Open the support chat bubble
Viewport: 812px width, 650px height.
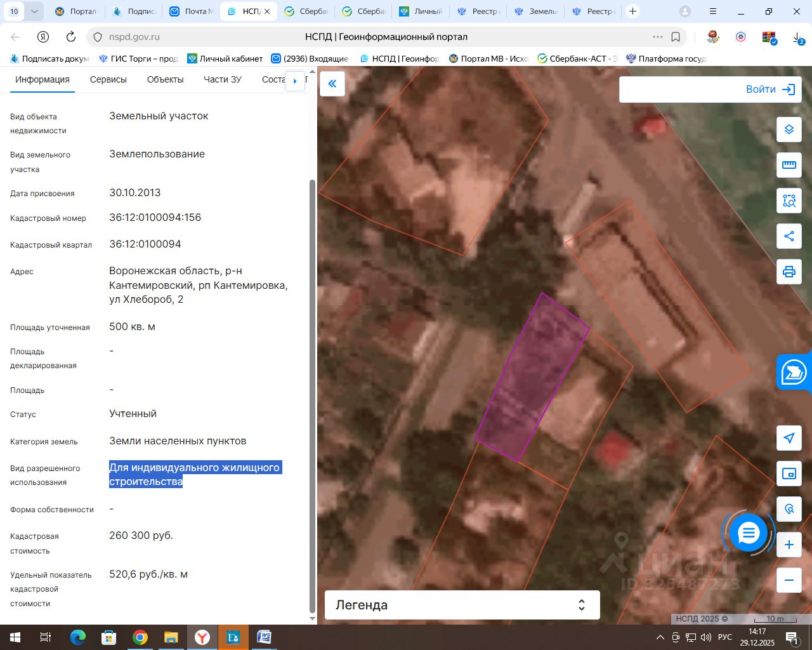click(x=749, y=533)
